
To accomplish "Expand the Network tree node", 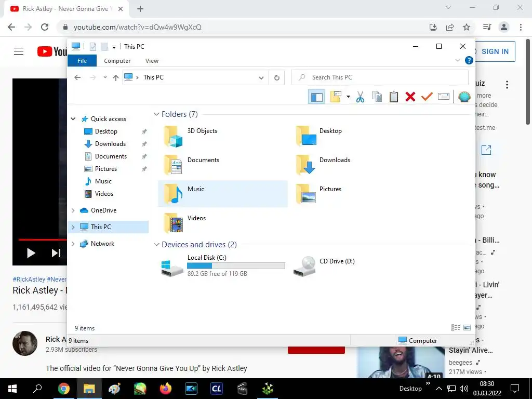I will coord(73,244).
